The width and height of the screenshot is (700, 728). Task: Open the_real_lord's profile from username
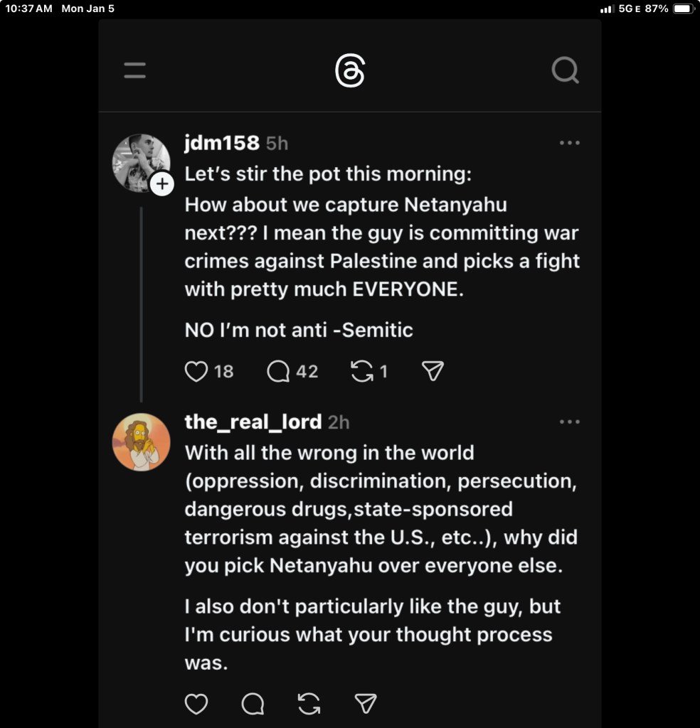(253, 422)
